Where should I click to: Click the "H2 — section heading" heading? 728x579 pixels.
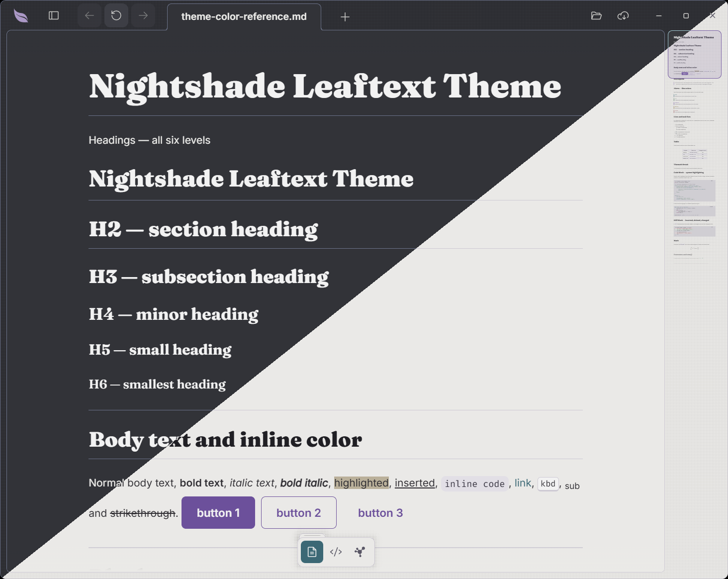[x=203, y=229]
